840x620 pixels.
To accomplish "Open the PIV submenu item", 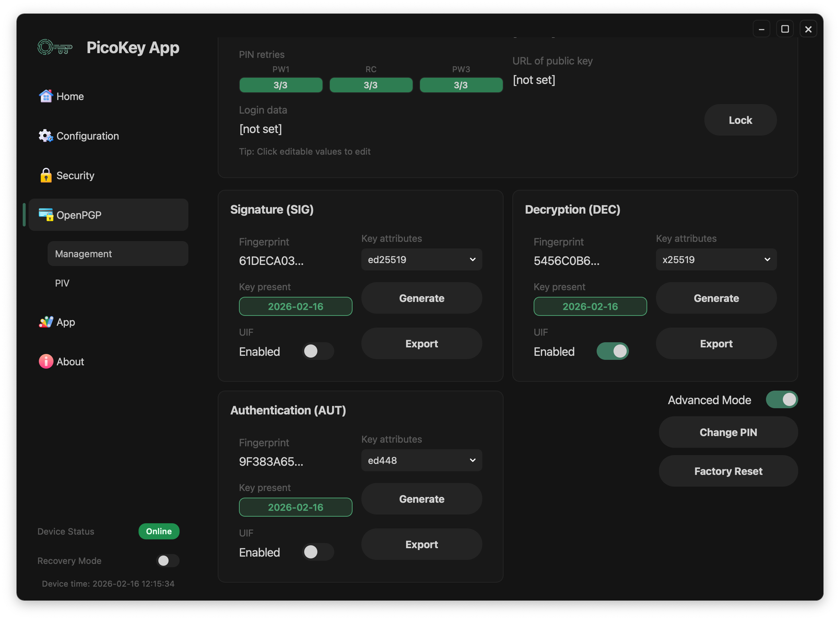I will (62, 283).
